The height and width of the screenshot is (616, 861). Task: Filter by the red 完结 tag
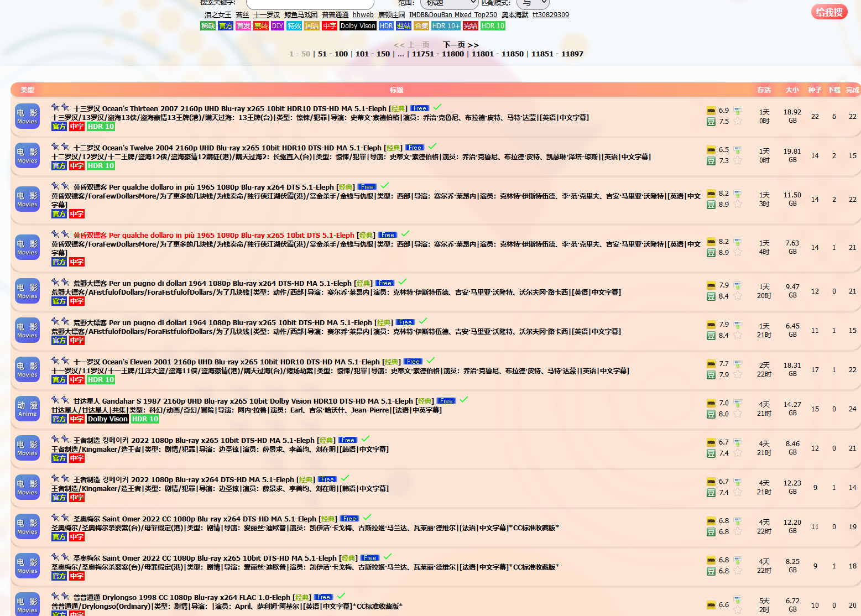coord(471,26)
